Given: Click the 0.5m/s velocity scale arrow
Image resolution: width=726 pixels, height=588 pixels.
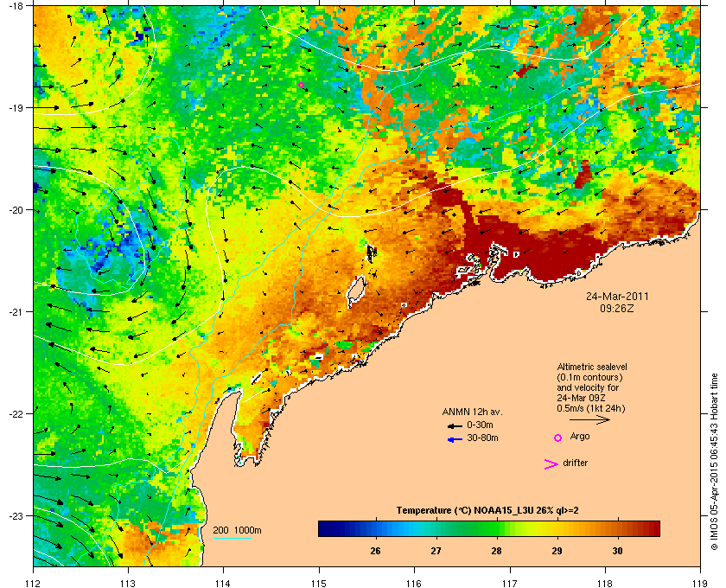Looking at the screenshot, I should click(589, 419).
